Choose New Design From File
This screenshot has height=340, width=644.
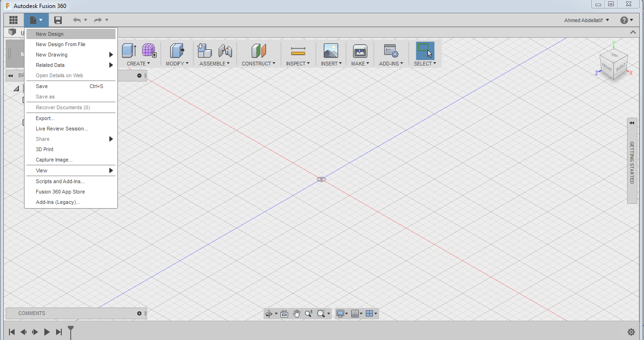tap(71, 44)
